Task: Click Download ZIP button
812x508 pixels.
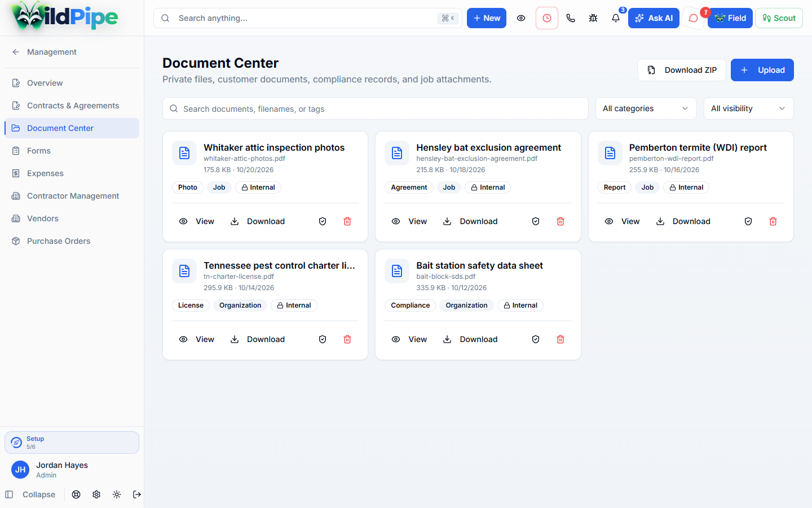Action: point(682,70)
